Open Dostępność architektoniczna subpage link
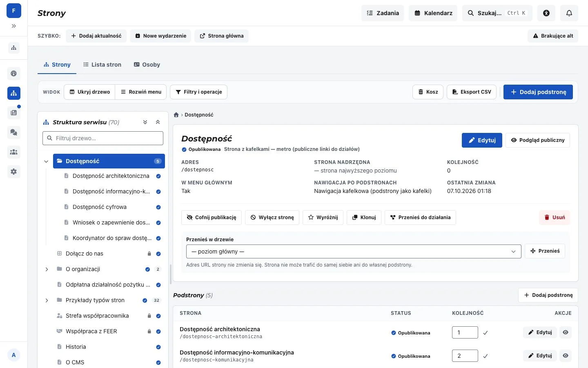The image size is (588, 368). pos(220,329)
